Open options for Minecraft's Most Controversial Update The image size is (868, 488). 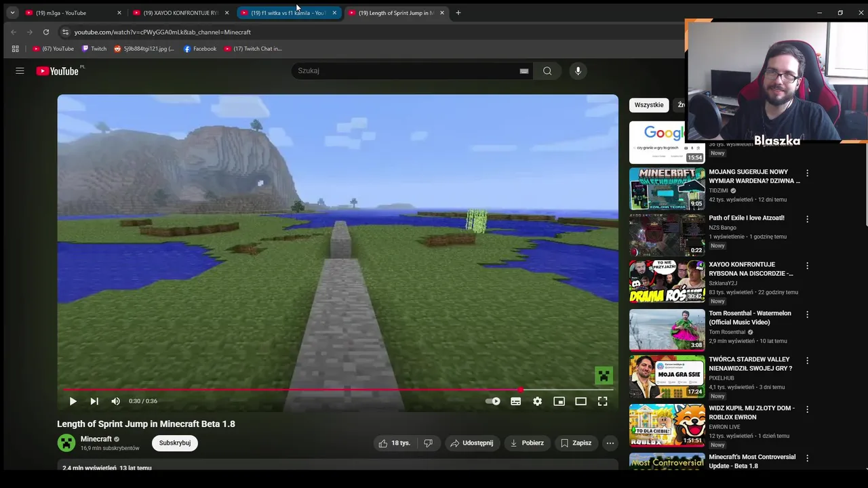pos(807,458)
